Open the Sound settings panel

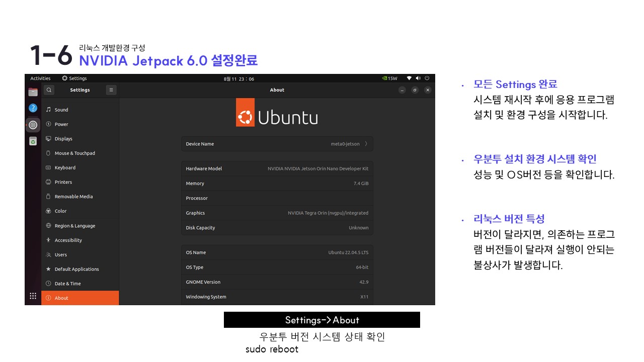tap(80, 110)
